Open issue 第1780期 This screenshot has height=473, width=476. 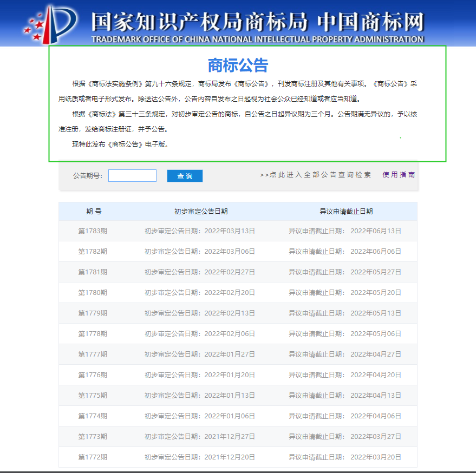93,293
